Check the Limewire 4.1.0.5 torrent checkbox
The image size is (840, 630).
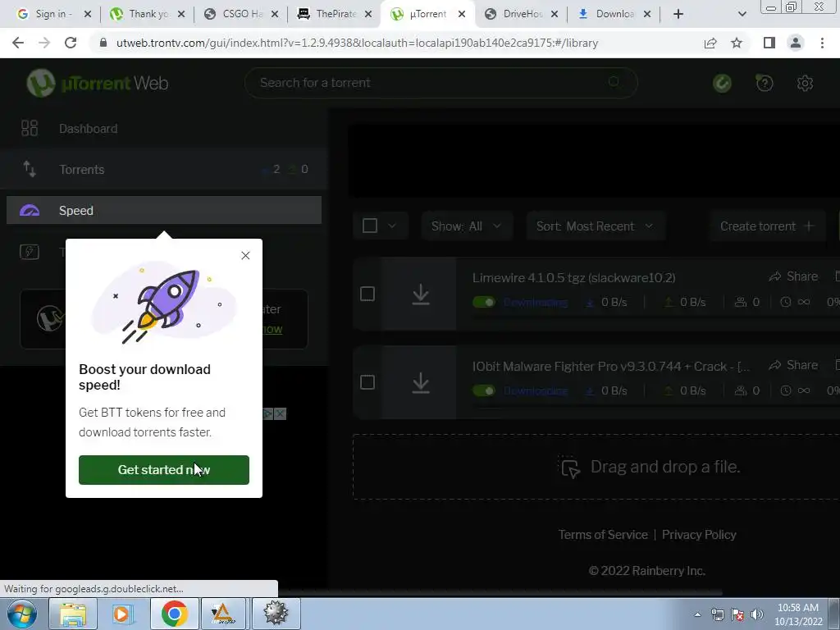367,294
